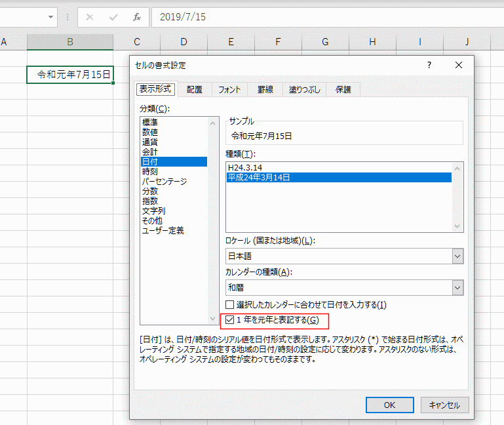
Task: Select column B header
Action: pos(69,42)
